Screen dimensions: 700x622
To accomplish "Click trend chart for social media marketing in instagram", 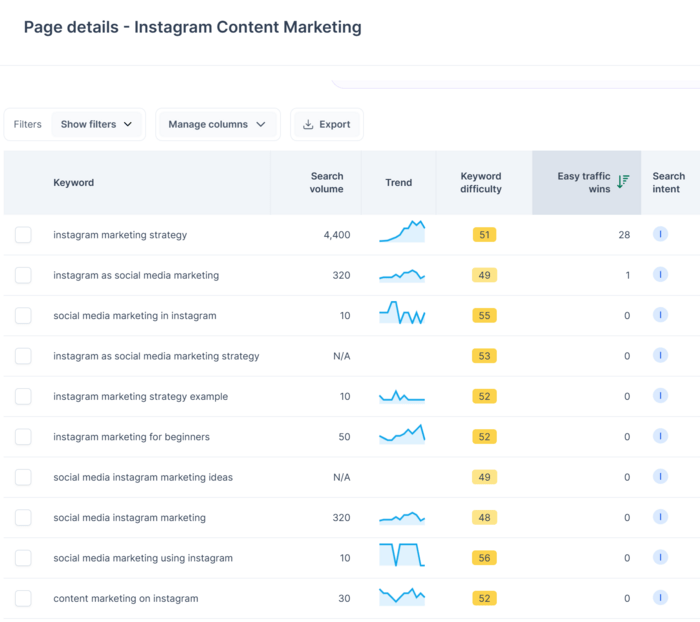I will (402, 314).
